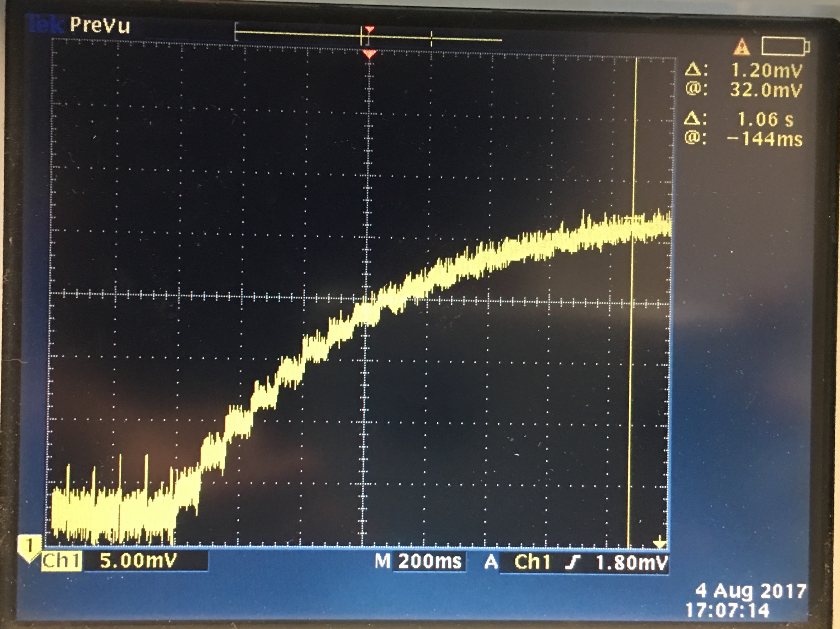This screenshot has height=629, width=840.
Task: Click the 1.80mV trigger level value
Action: click(x=631, y=562)
